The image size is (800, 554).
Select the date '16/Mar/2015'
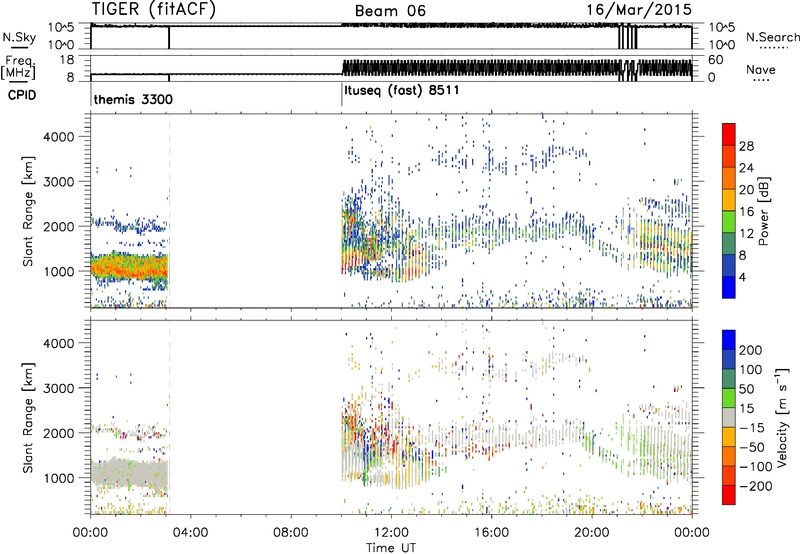pos(639,9)
